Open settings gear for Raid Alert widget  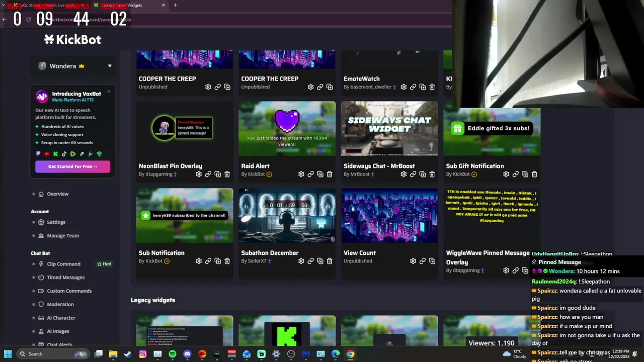(x=301, y=174)
